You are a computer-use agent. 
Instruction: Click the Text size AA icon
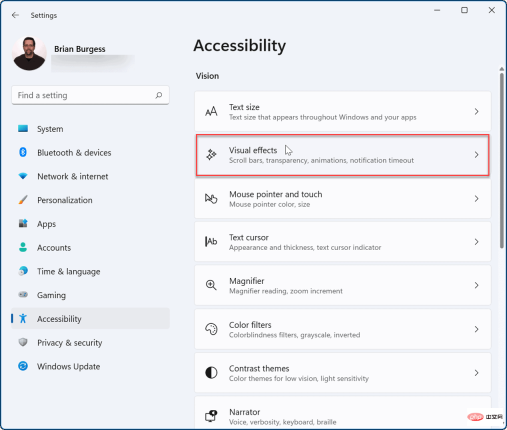click(211, 111)
